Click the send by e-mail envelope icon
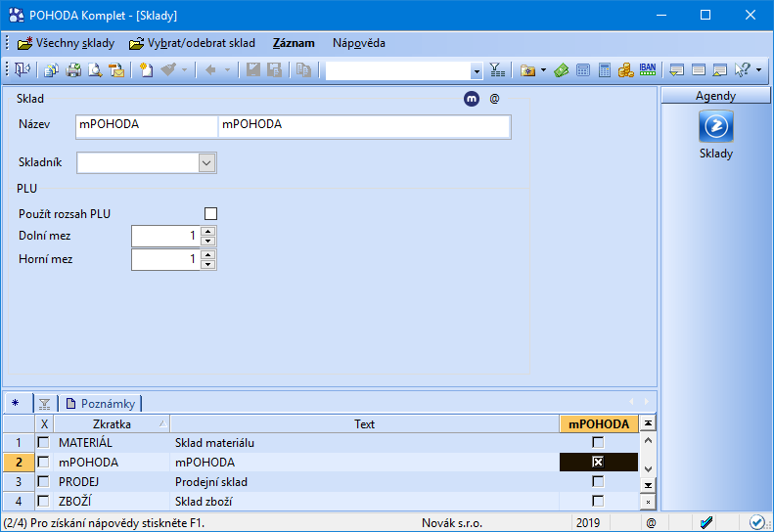This screenshot has height=532, width=774. click(x=117, y=70)
